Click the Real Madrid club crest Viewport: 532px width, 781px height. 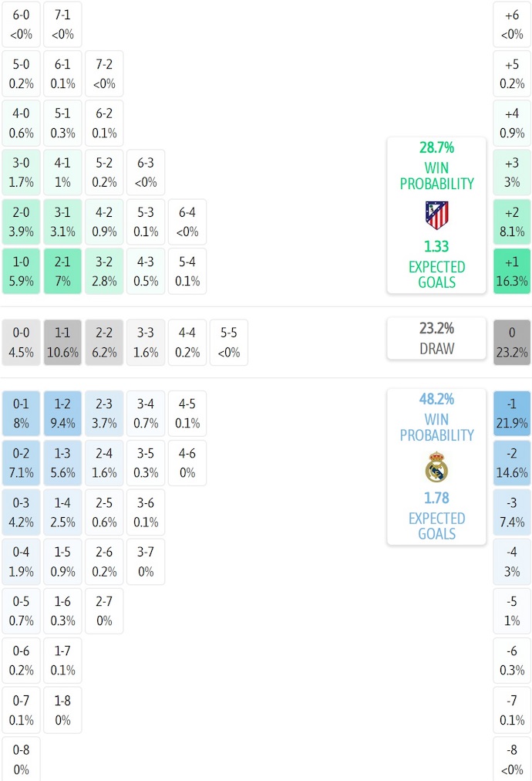click(x=436, y=467)
